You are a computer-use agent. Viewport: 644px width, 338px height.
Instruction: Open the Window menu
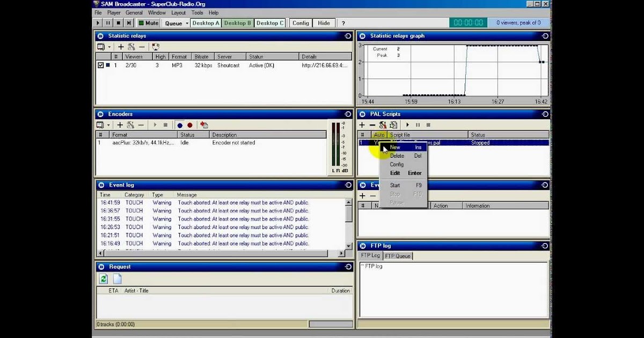coord(157,12)
